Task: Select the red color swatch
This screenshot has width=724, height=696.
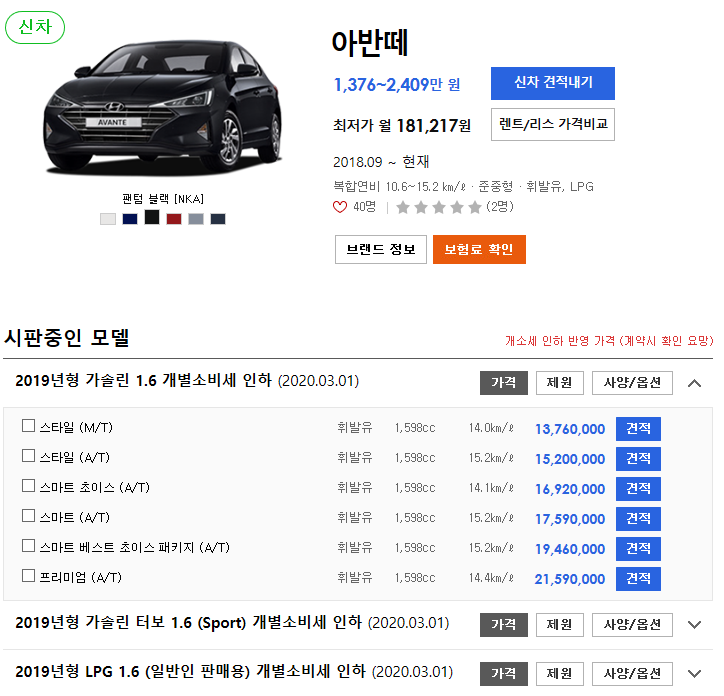Action: [x=174, y=219]
